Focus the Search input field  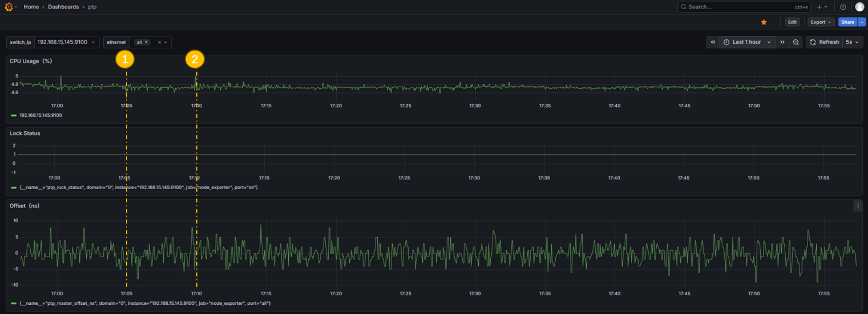745,7
